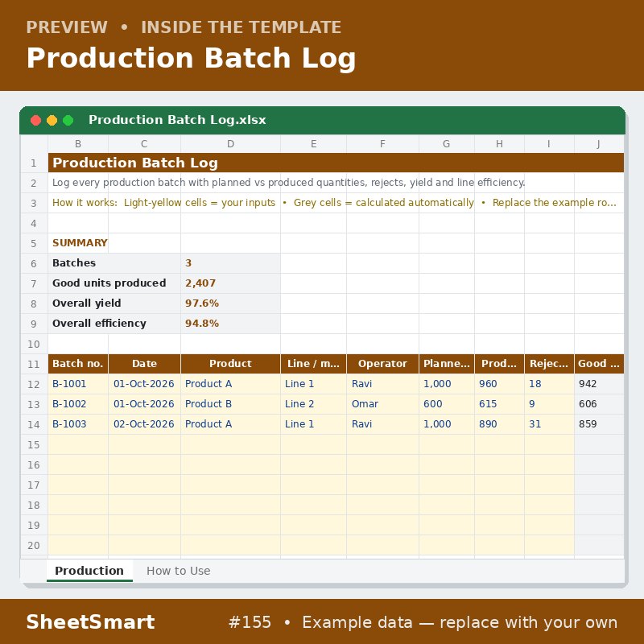The height and width of the screenshot is (644, 644).
Task: Click the Production Batch Log.xlsx window title
Action: click(177, 120)
